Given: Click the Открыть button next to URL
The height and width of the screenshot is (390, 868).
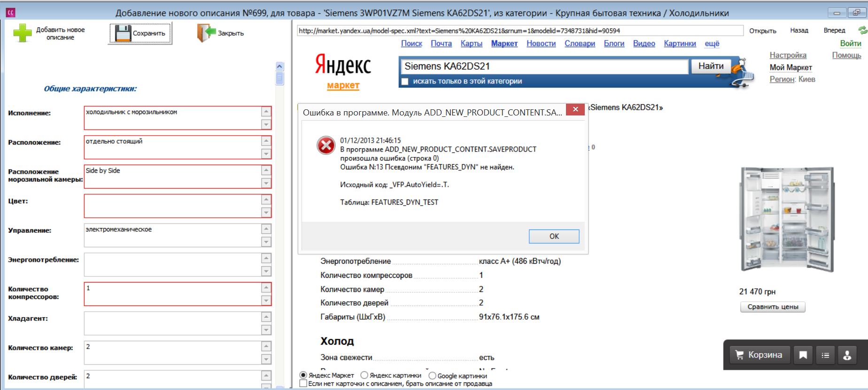Looking at the screenshot, I should (763, 31).
